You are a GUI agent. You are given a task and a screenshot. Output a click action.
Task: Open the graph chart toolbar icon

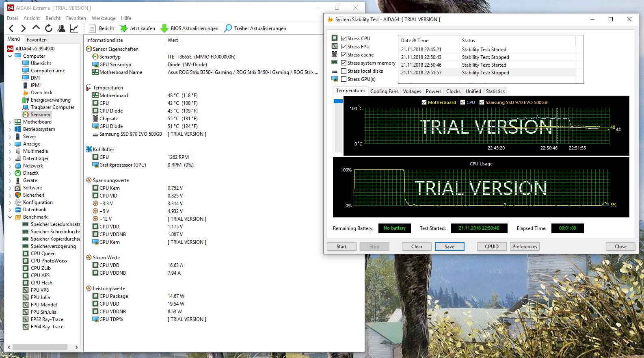click(x=74, y=28)
